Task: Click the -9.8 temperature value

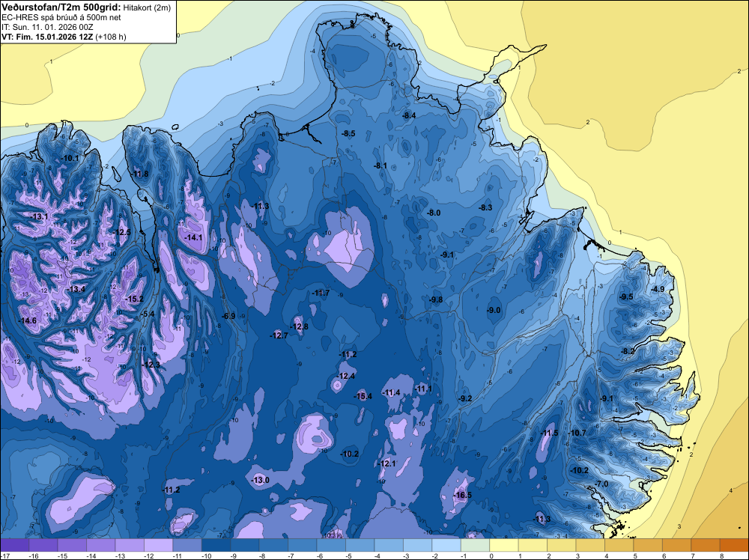Action: click(x=435, y=299)
